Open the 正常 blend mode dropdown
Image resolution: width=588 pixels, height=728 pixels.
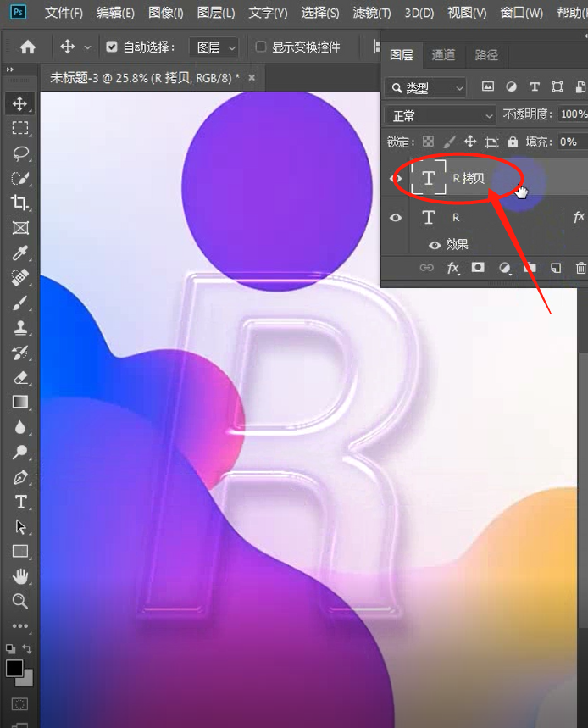pyautogui.click(x=440, y=115)
